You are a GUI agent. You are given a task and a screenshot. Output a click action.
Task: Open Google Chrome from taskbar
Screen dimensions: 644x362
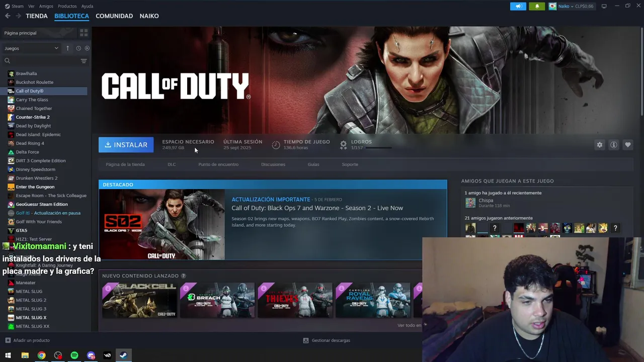(41, 355)
